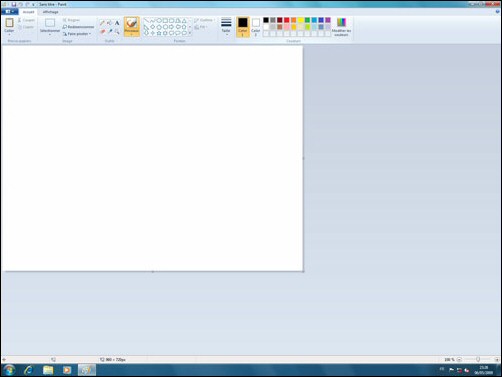The image size is (502, 377).
Task: Select the Magnifier tool
Action: pyautogui.click(x=117, y=31)
